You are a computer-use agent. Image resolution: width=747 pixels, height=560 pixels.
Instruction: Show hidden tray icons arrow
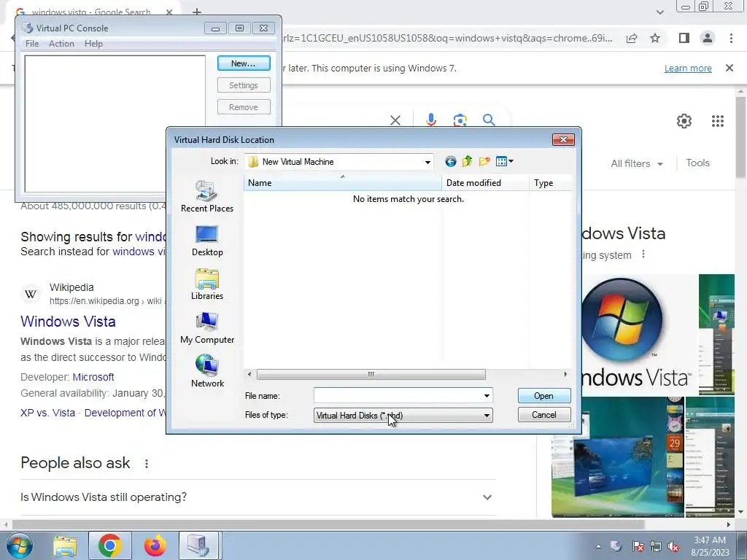[598, 546]
